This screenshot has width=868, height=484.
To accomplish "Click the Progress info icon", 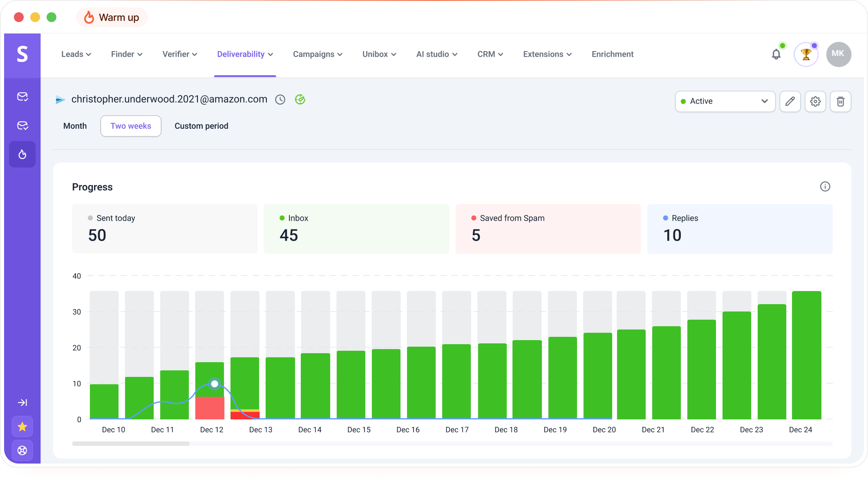I will click(825, 187).
